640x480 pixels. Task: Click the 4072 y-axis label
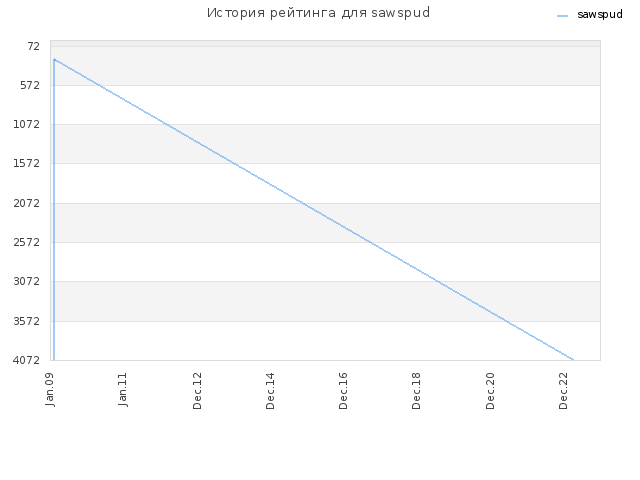(x=27, y=360)
